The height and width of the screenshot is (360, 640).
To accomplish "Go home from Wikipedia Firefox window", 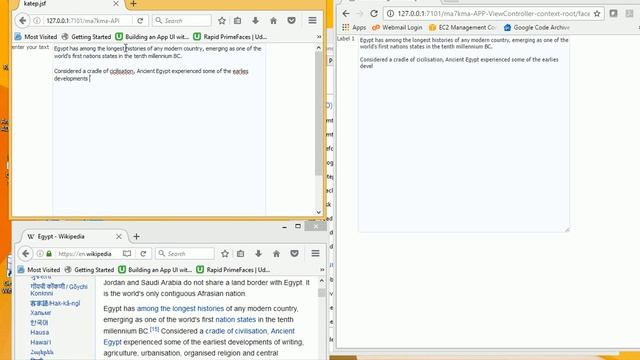I will click(x=276, y=253).
